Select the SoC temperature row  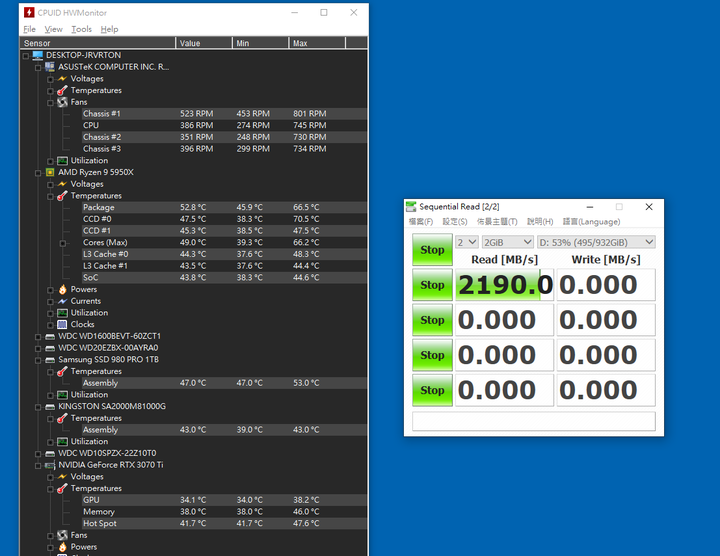[224, 278]
